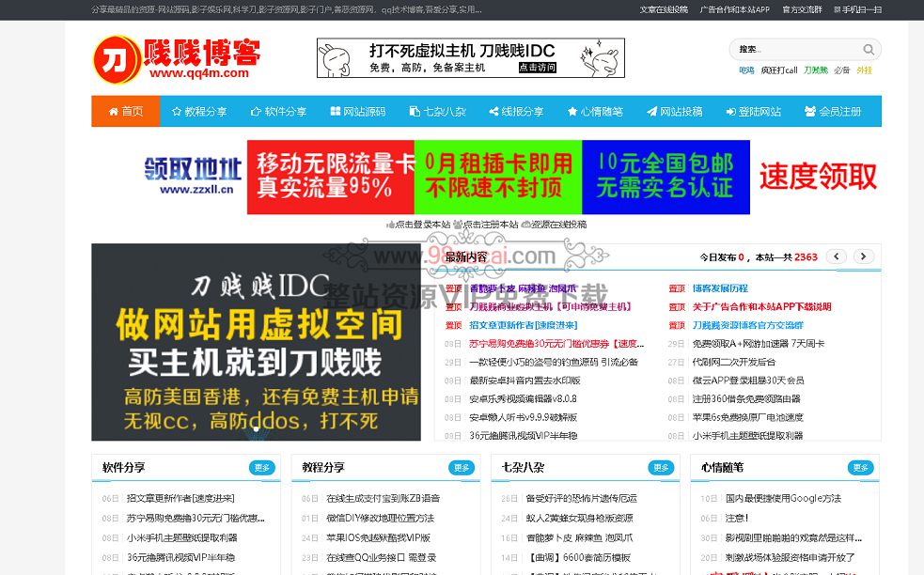The image size is (924, 575).
Task: Click the previous arrow on 最新内容 list
Action: click(836, 256)
